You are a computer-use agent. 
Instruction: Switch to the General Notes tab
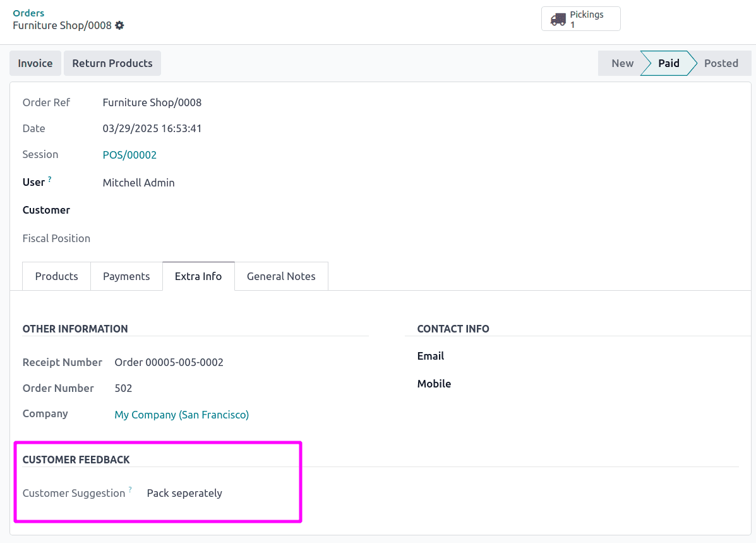pos(281,276)
